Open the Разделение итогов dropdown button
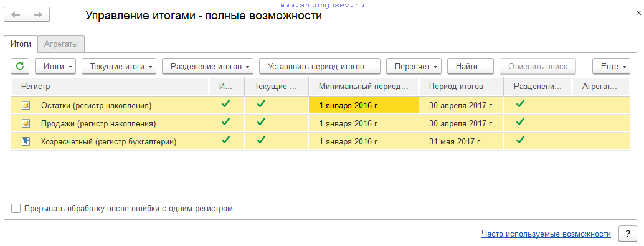Screen dimensions: 644x246 pos(208,66)
